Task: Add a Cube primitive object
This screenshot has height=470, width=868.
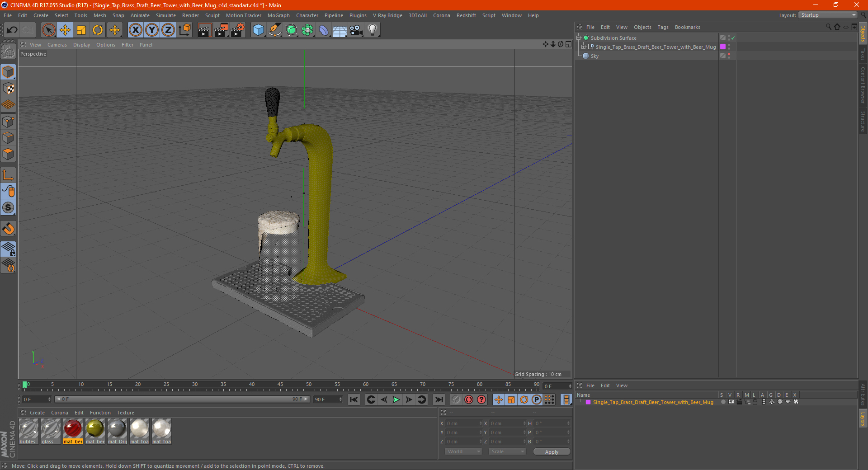Action: click(x=258, y=30)
